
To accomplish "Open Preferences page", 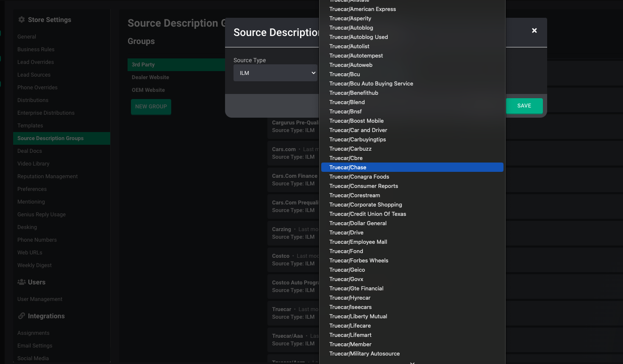I will (32, 189).
